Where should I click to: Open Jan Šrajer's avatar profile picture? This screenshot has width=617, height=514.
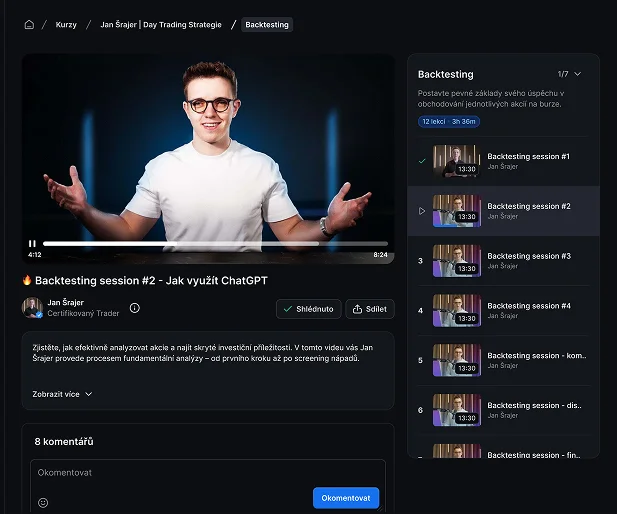[32, 307]
